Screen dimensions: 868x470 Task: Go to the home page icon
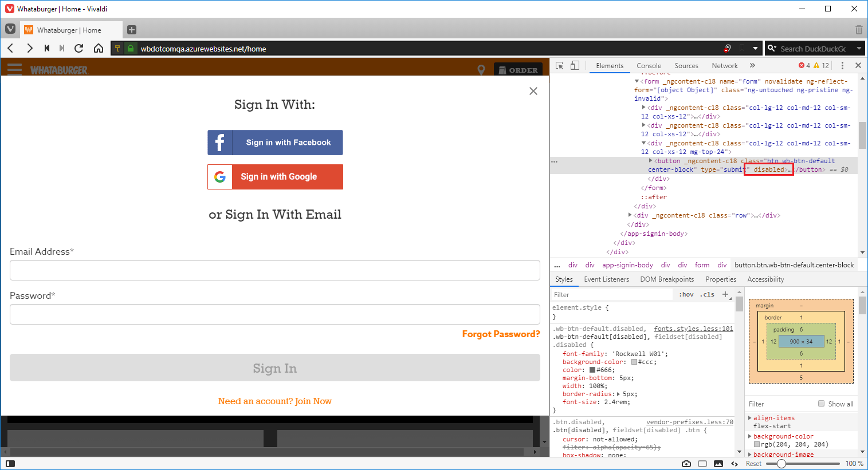click(x=99, y=48)
